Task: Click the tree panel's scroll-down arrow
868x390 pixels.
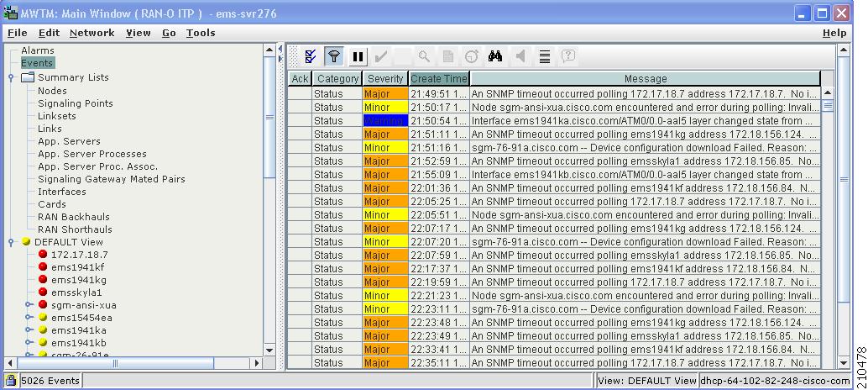Action: point(269,350)
